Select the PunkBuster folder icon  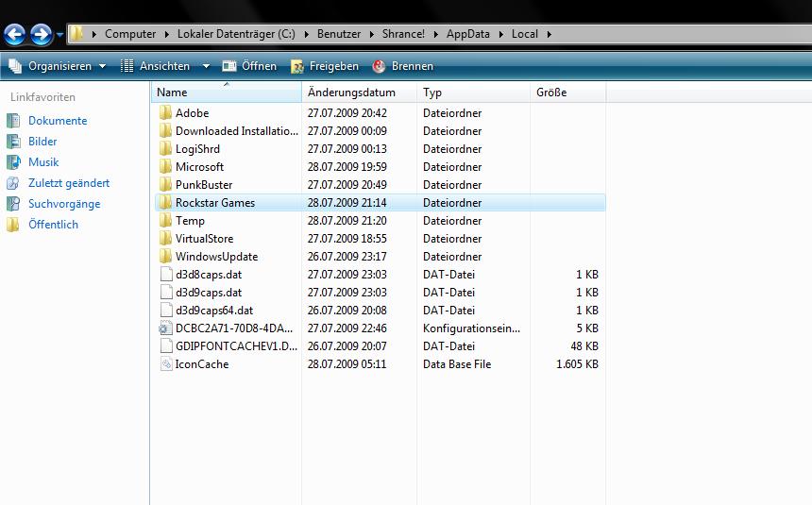166,185
